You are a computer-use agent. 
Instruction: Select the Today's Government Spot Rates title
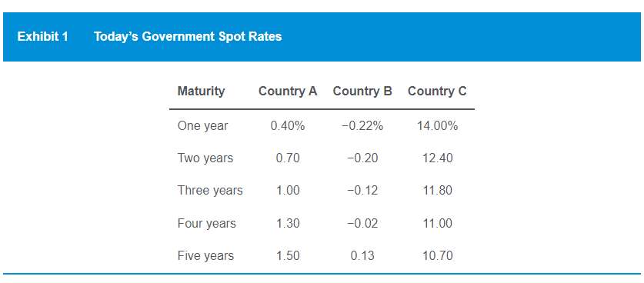188,37
